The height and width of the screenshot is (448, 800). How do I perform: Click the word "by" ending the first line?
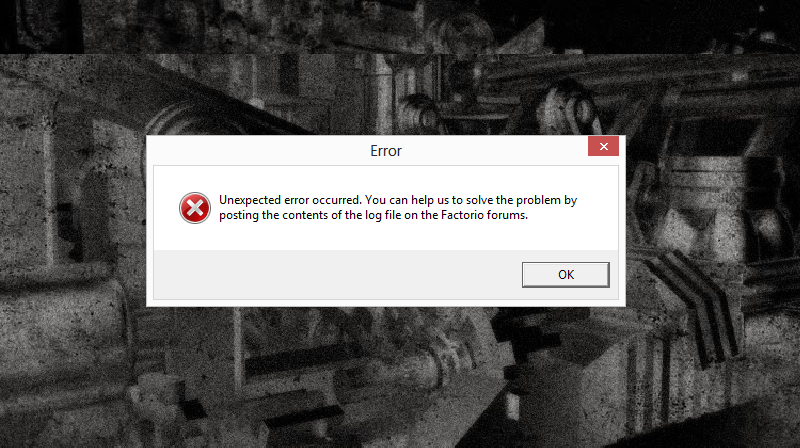570,201
